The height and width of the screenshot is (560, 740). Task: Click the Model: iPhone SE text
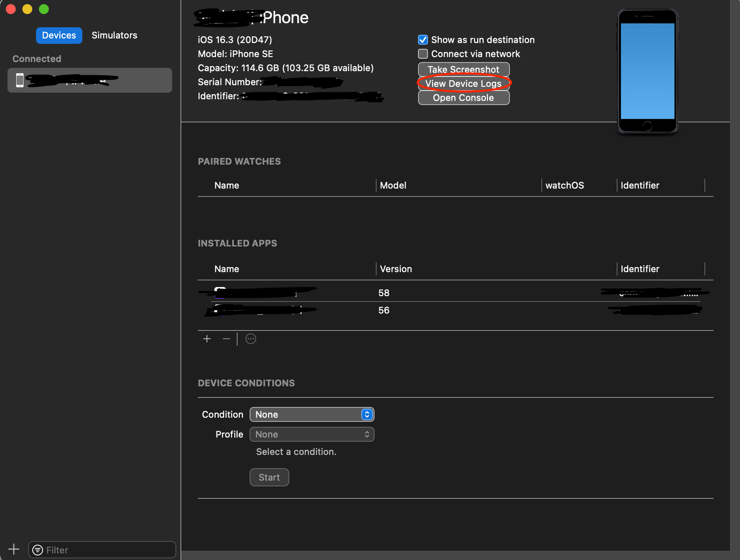coord(235,54)
